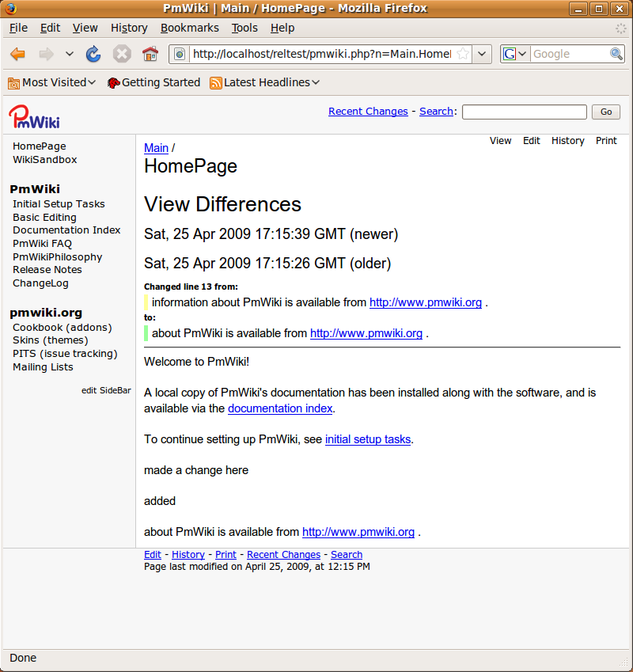Click the footer Search link

point(347,555)
